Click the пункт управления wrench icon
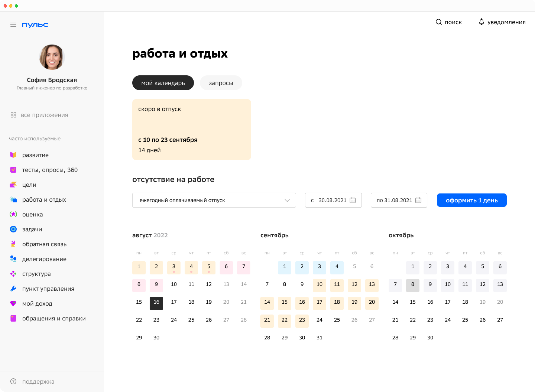Viewport: 535px width, 392px height. tap(13, 289)
